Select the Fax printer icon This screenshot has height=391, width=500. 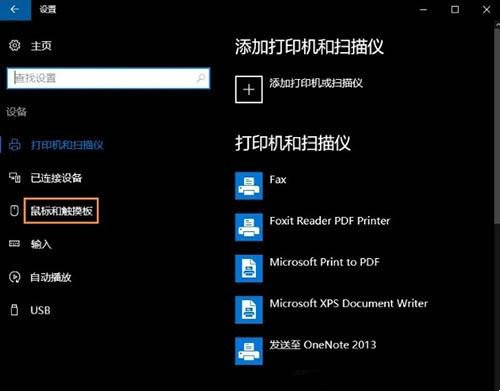click(x=249, y=186)
